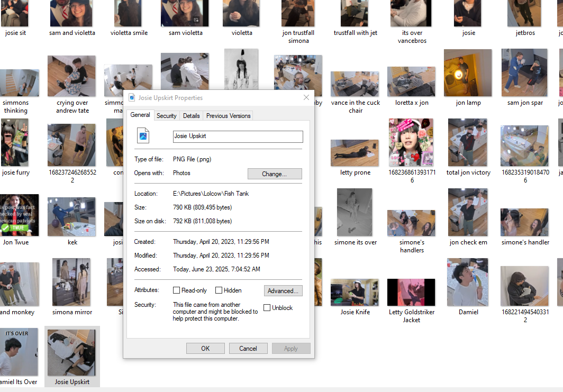Select the General tab
563x392 pixels.
140,115
